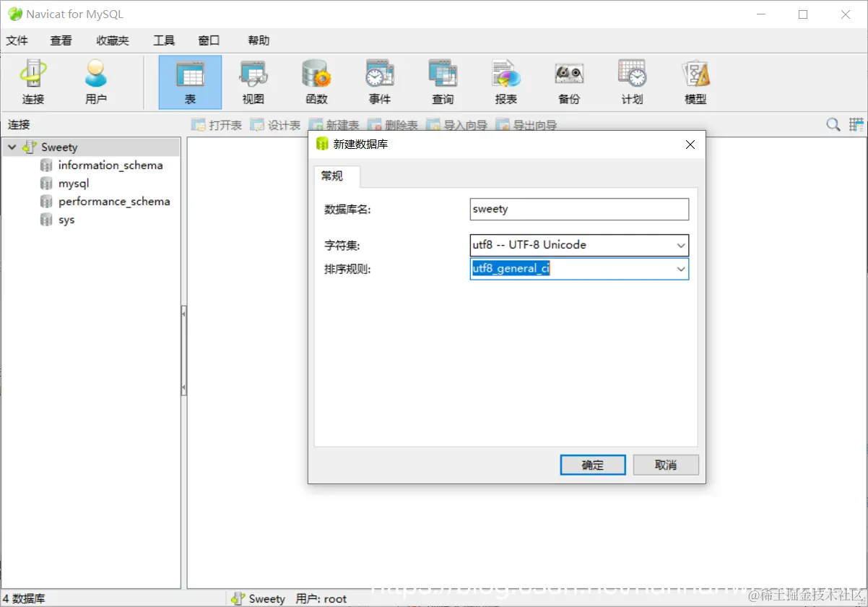
Task: Select performance_schema database
Action: pos(114,202)
